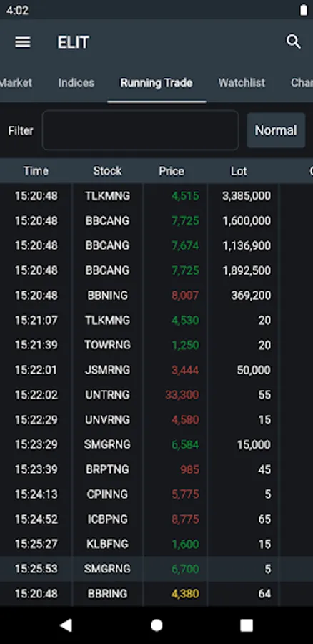
Task: Tap the Android back button
Action: tap(66, 625)
